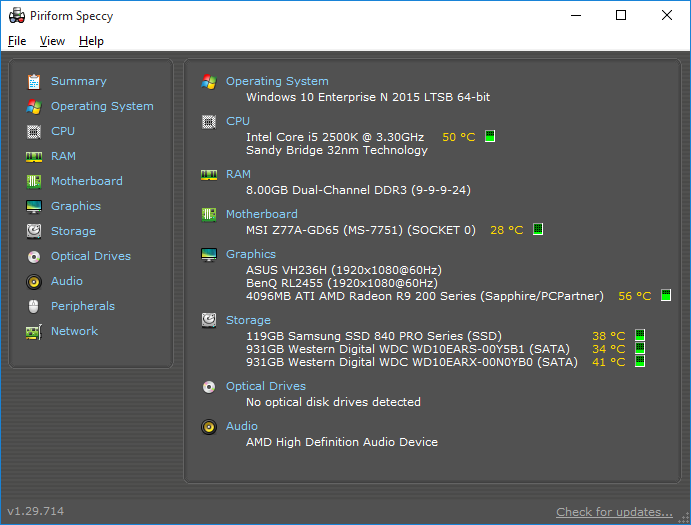Click the AMD Radeon R9 200 Series entry
691x525 pixels.
click(425, 296)
